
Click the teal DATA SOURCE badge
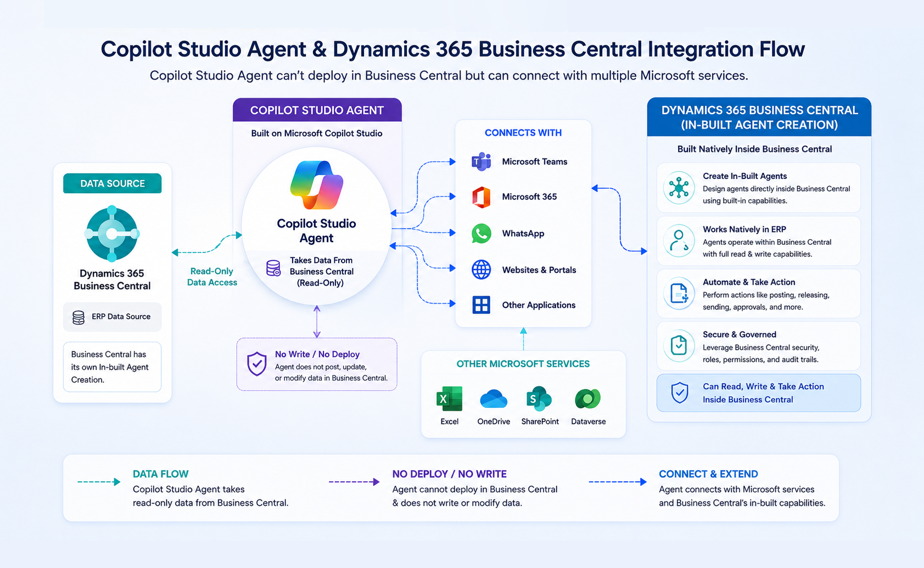(x=113, y=183)
